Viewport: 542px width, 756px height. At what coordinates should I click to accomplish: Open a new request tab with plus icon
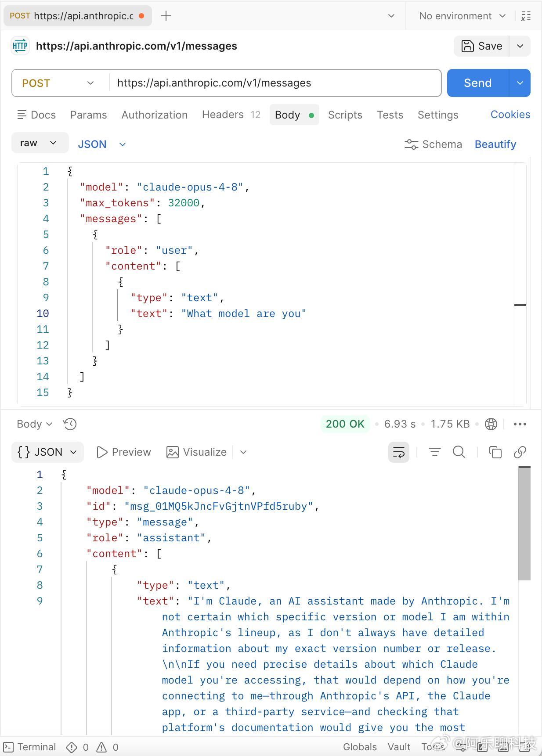pyautogui.click(x=166, y=16)
